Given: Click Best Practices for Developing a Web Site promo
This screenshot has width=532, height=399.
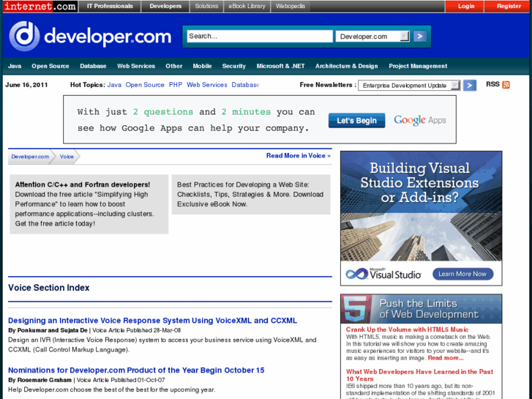Looking at the screenshot, I should tap(251, 194).
